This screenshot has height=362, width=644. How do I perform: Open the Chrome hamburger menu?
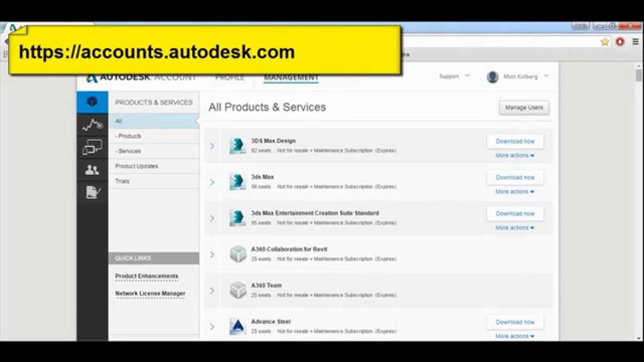[636, 42]
